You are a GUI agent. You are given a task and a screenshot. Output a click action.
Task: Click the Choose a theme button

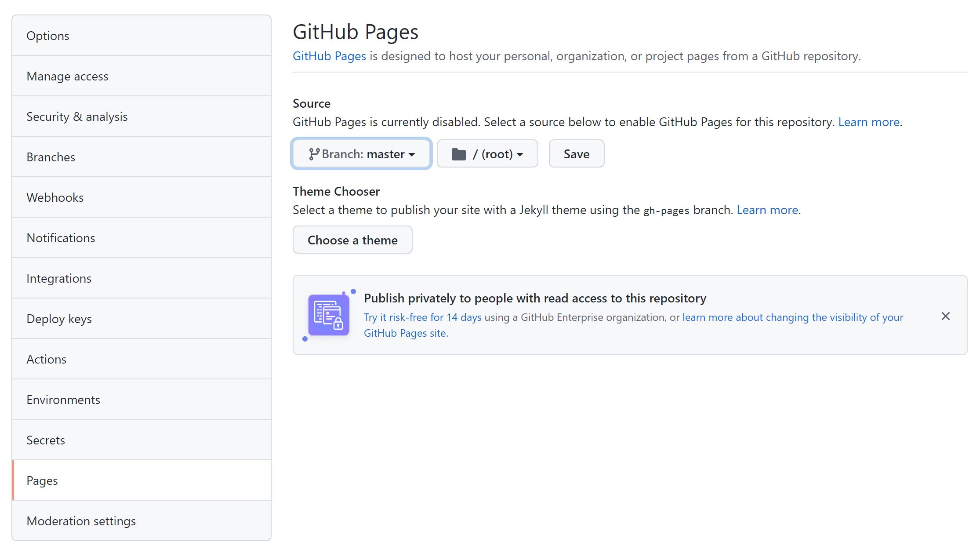click(352, 240)
